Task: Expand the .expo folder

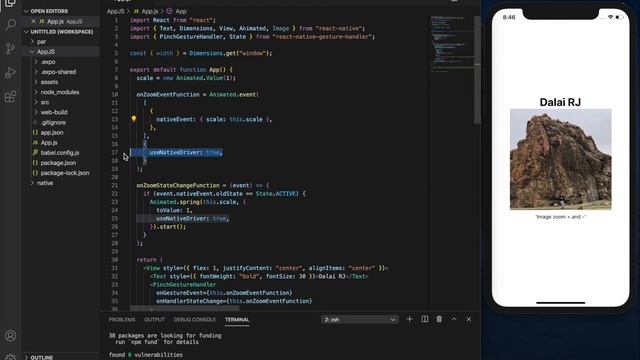Action: click(60, 62)
